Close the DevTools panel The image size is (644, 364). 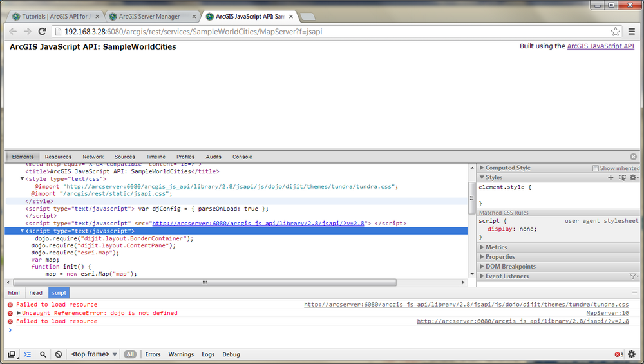click(633, 157)
